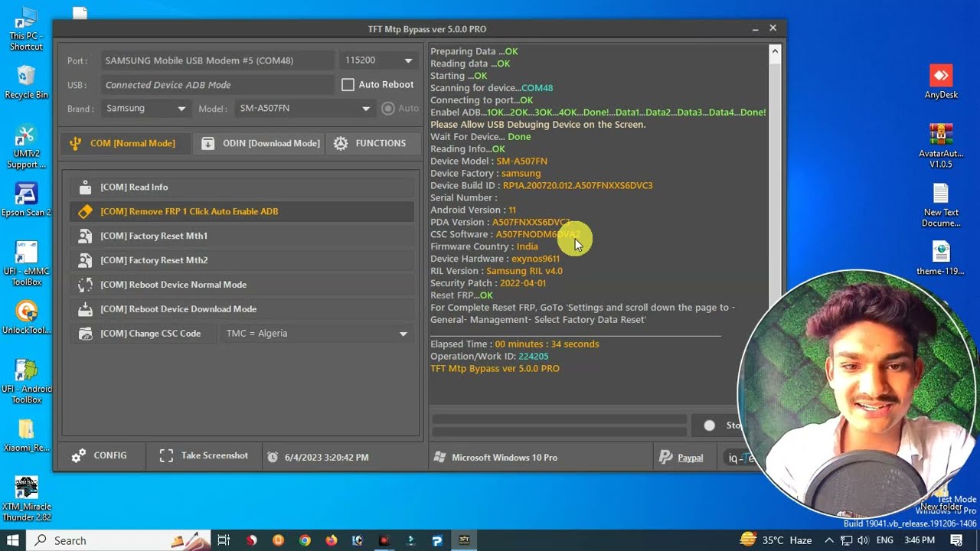Click the Reboot Device Normal Mode icon
The width and height of the screenshot is (980, 551).
click(x=86, y=285)
